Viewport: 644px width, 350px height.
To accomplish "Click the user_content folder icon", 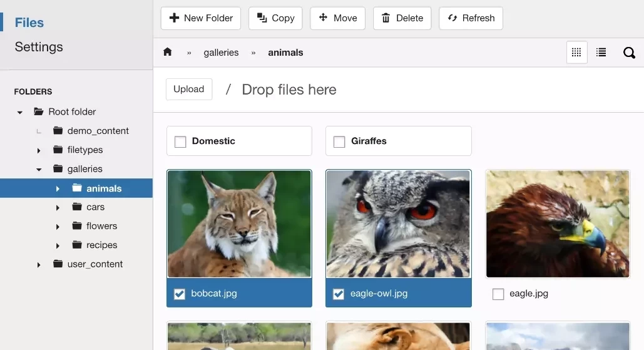I will [58, 264].
